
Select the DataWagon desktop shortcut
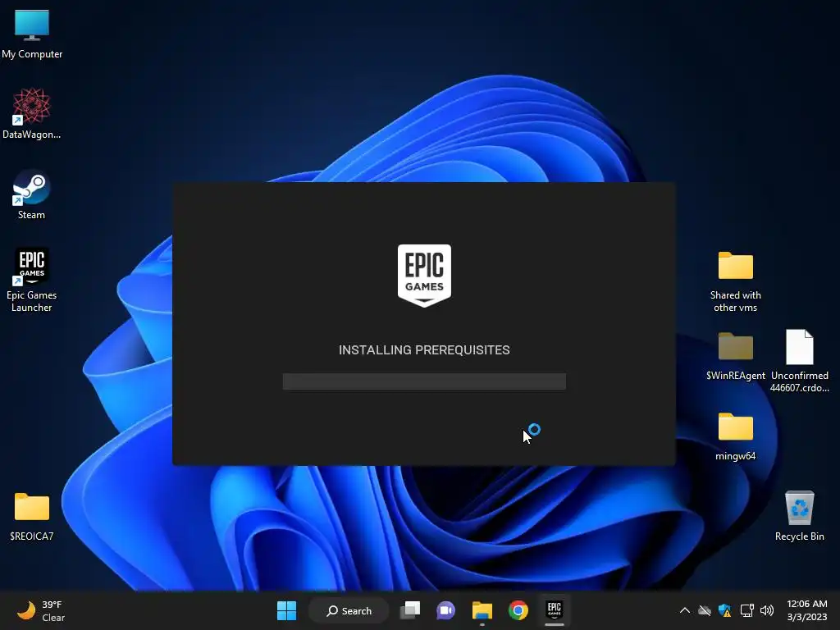tap(32, 113)
